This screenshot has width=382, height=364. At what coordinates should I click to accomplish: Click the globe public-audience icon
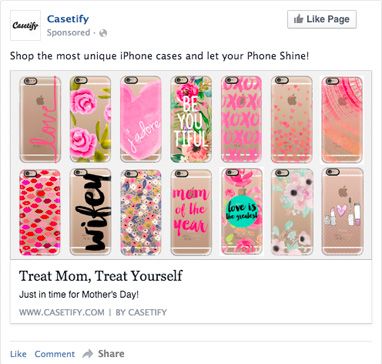point(103,33)
